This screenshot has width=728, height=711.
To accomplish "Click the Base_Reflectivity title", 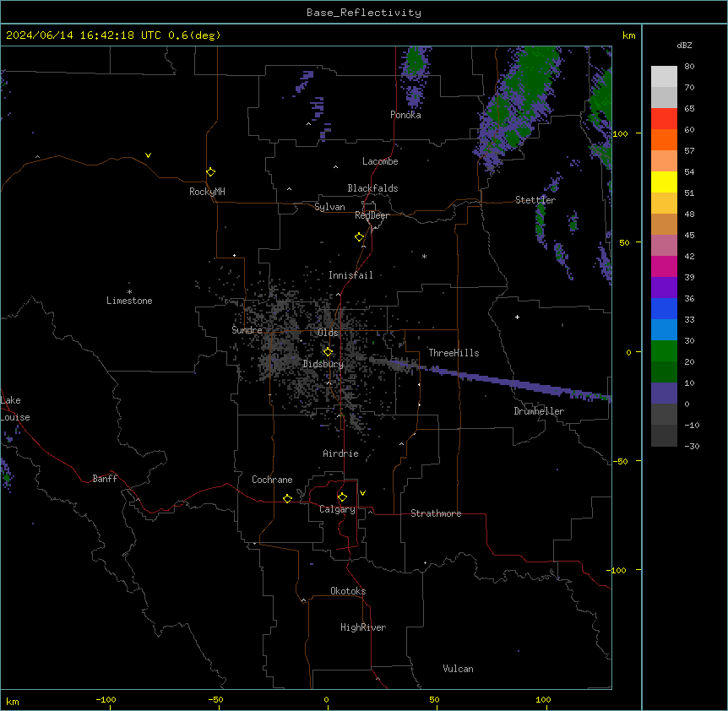I will [x=364, y=13].
